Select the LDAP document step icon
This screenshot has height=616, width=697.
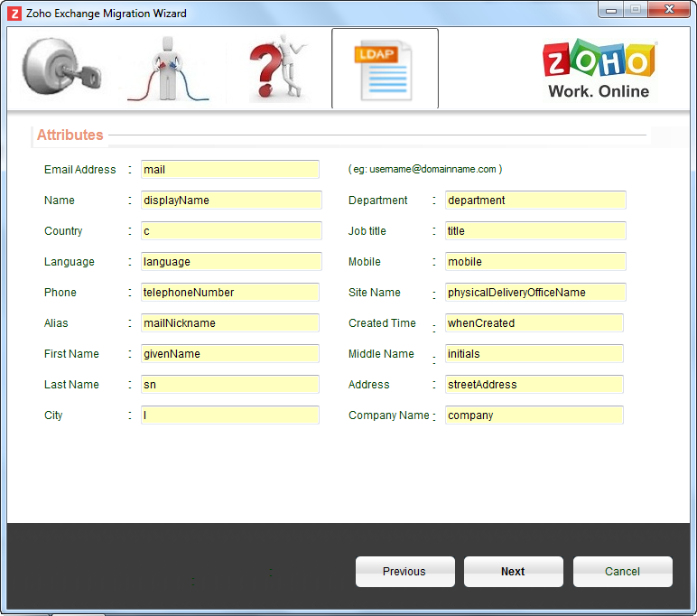pos(385,70)
